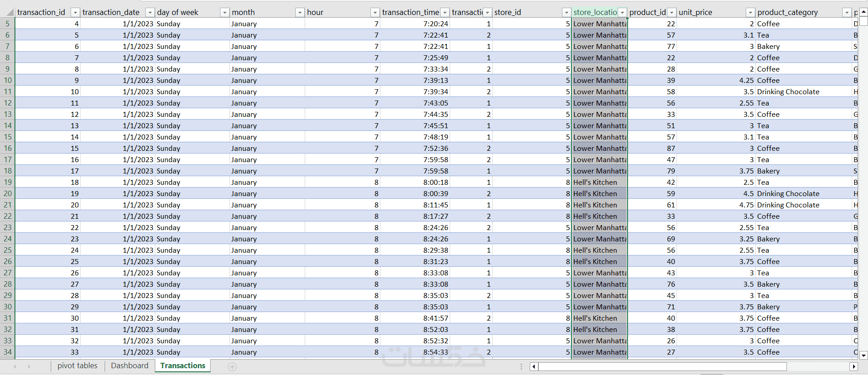The image size is (868, 375).
Task: Select the Transactions sheet tab
Action: pyautogui.click(x=182, y=365)
